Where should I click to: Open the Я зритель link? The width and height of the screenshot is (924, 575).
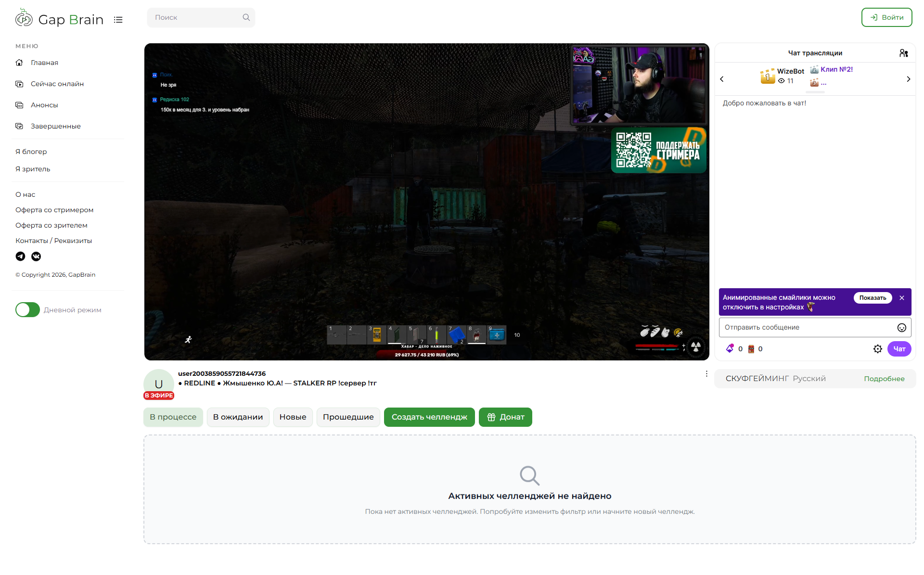33,169
